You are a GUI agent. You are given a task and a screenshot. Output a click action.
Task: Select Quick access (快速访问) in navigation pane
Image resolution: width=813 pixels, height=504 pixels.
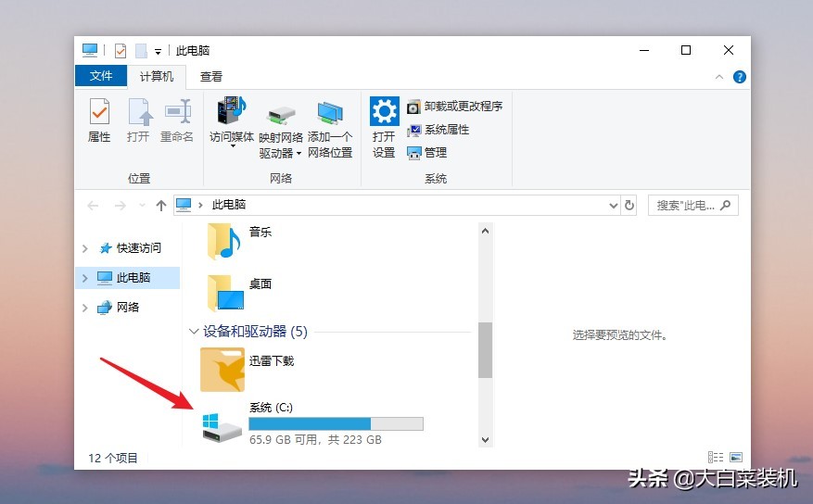(x=130, y=248)
